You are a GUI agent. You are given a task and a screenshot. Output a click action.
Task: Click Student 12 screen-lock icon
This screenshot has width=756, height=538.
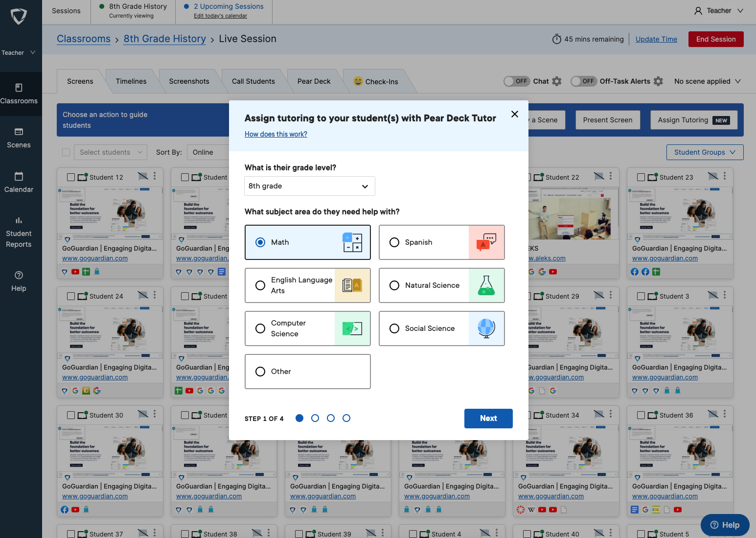(142, 176)
